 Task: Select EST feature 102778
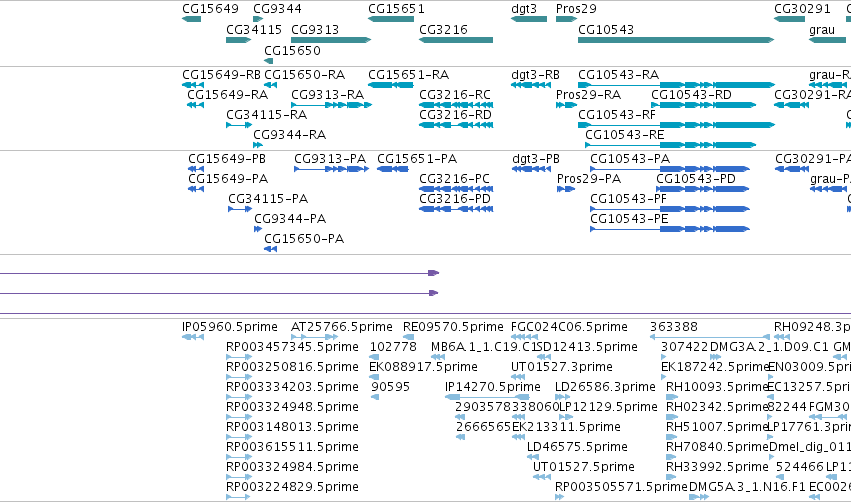[x=374, y=357]
